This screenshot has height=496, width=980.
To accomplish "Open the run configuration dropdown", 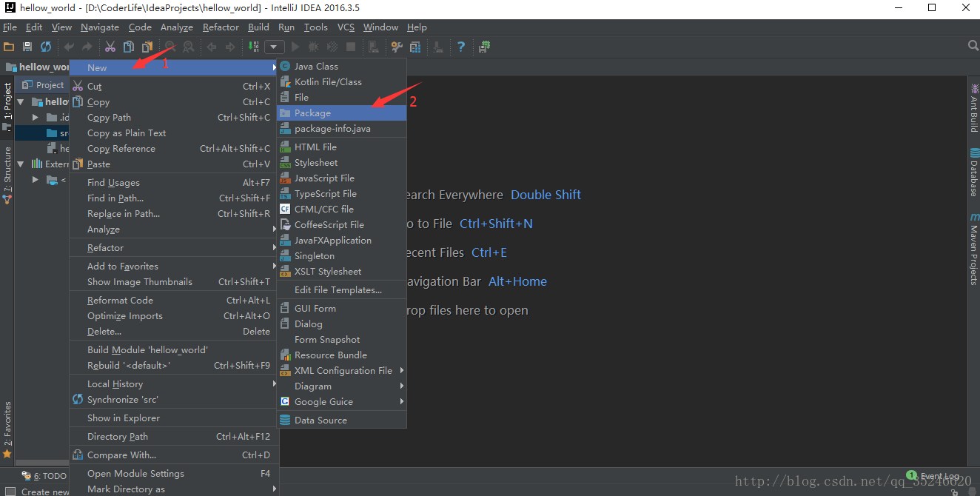I will (274, 47).
